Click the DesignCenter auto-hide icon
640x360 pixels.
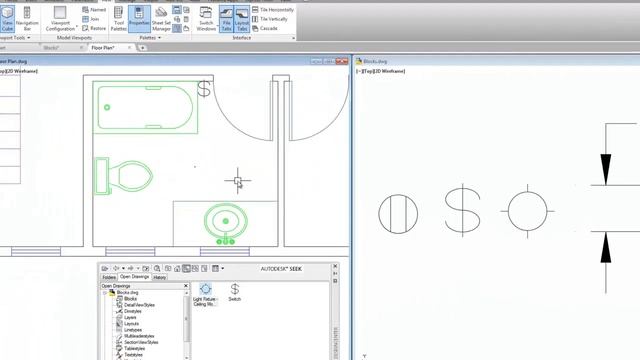tap(335, 273)
